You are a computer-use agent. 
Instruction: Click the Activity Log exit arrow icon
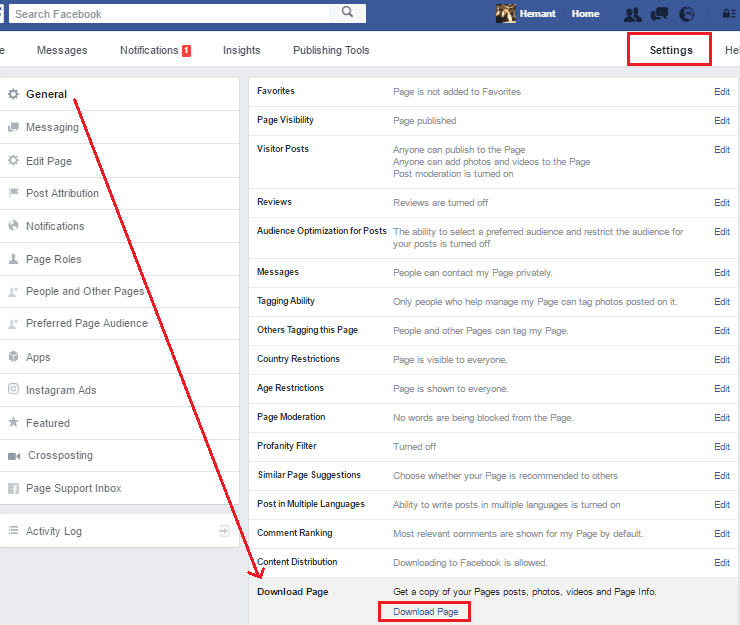pyautogui.click(x=224, y=531)
